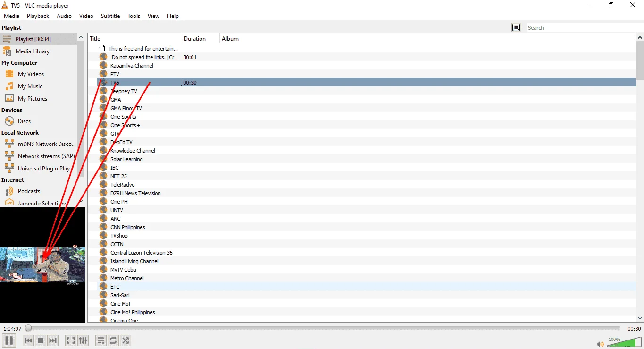This screenshot has height=349, width=644.
Task: Select MyTV Cebu channel row
Action: (367, 270)
